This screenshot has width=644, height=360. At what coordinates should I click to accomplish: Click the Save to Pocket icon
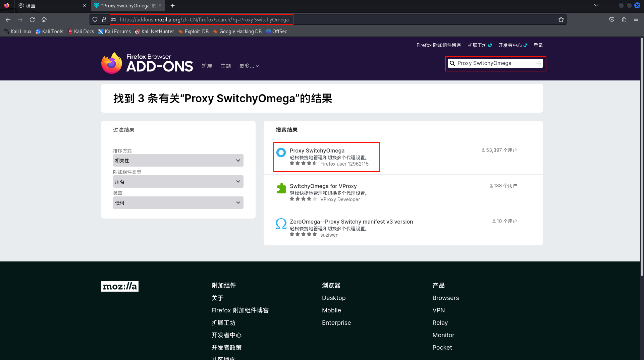(x=612, y=20)
